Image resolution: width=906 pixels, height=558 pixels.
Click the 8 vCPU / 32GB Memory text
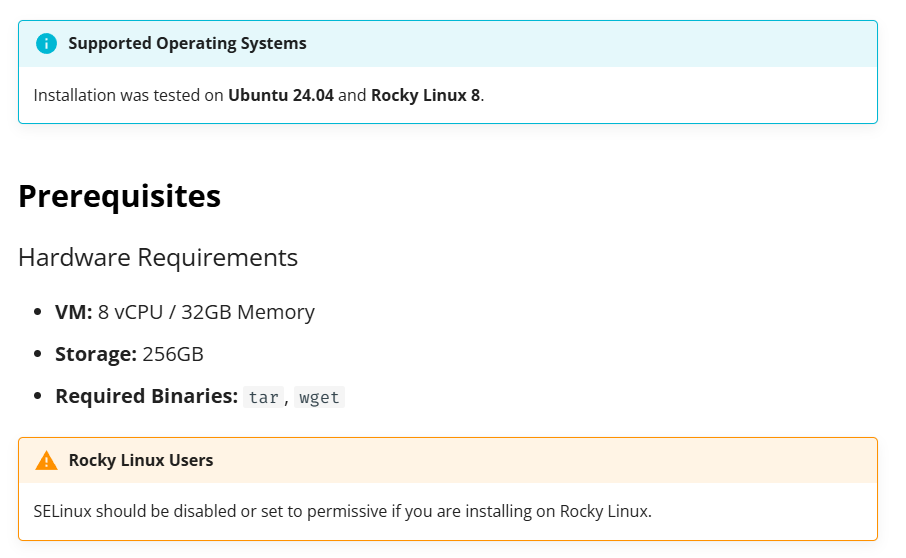[206, 312]
